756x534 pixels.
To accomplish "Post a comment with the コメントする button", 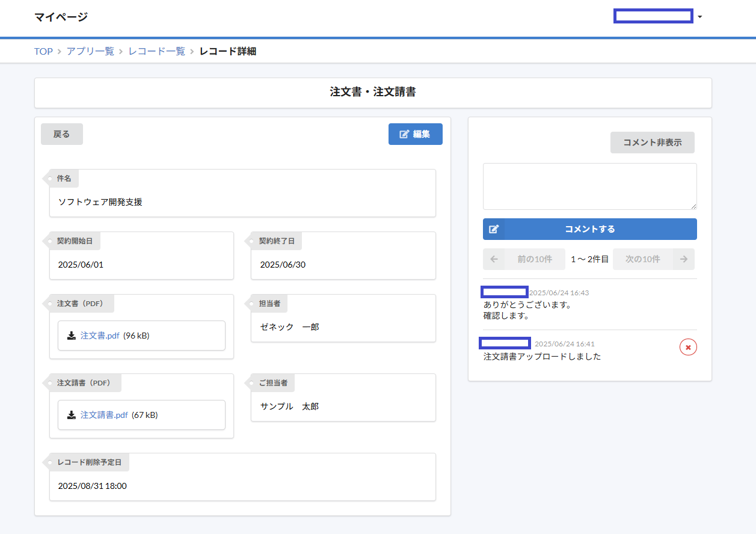I will tap(589, 229).
